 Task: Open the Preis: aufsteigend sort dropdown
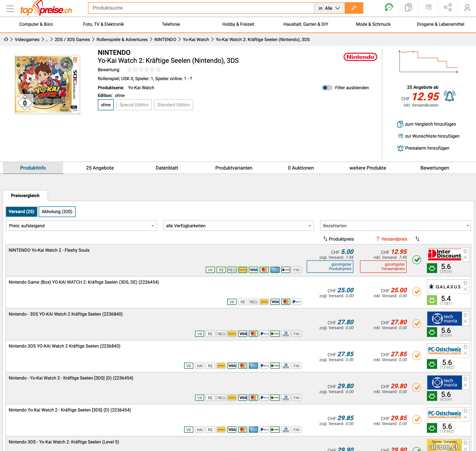[x=81, y=226]
